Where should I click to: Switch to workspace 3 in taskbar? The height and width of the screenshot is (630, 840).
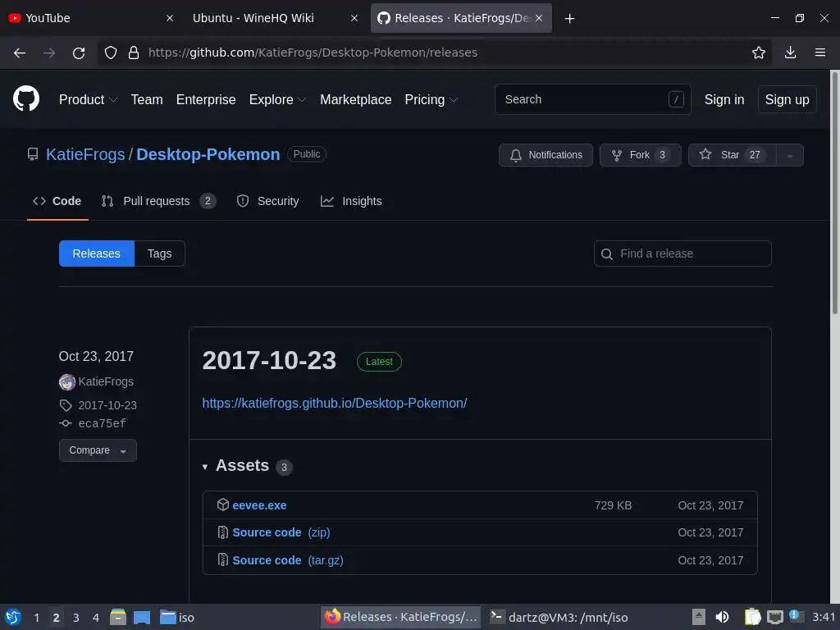[x=76, y=617]
